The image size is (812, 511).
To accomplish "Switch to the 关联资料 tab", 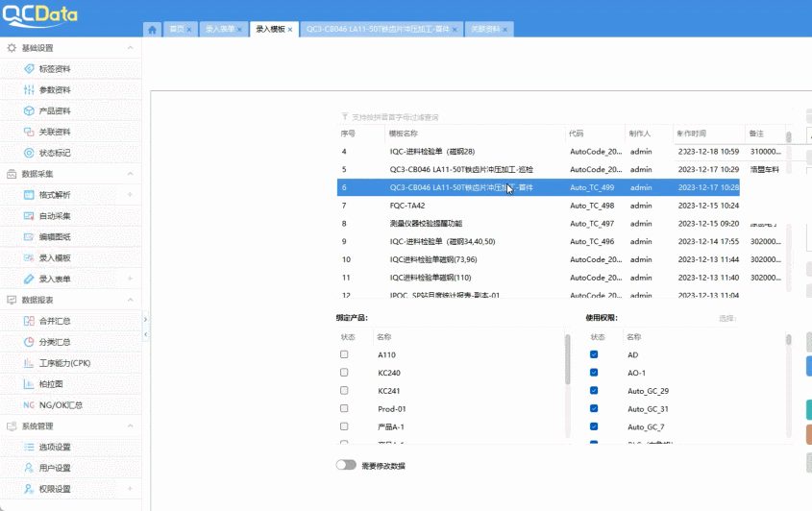I will point(484,30).
